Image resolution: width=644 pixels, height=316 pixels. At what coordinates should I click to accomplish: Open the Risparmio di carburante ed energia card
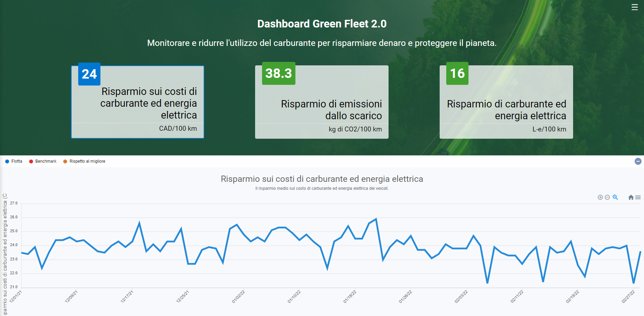(x=506, y=102)
